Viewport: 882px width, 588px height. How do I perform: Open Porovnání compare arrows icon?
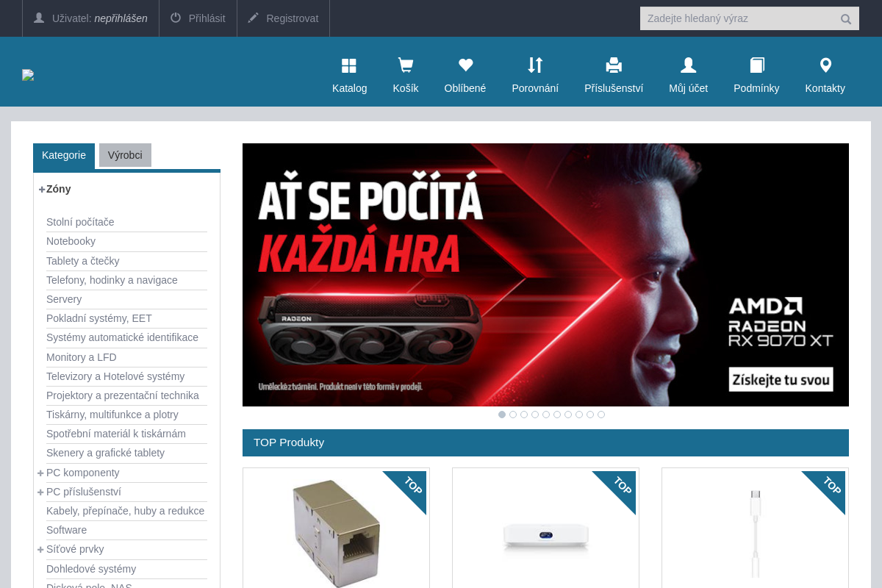pos(535,65)
